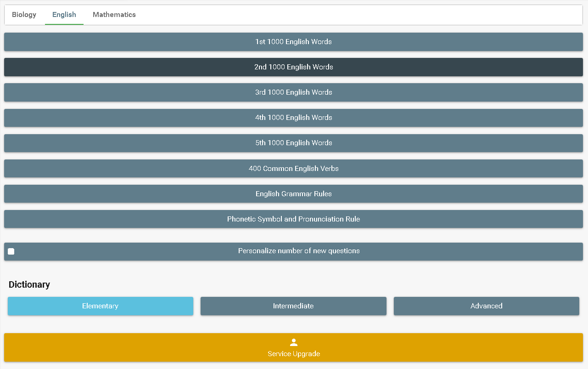Image resolution: width=588 pixels, height=369 pixels.
Task: Open the Mathematics tab
Action: [114, 15]
